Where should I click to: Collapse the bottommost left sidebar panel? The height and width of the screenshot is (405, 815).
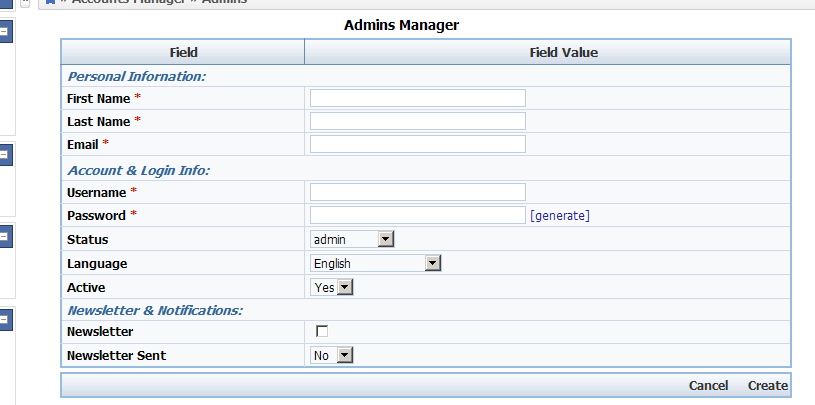(4, 321)
